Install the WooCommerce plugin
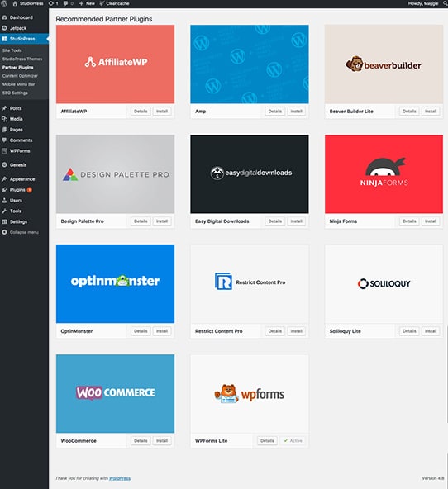 click(x=162, y=440)
